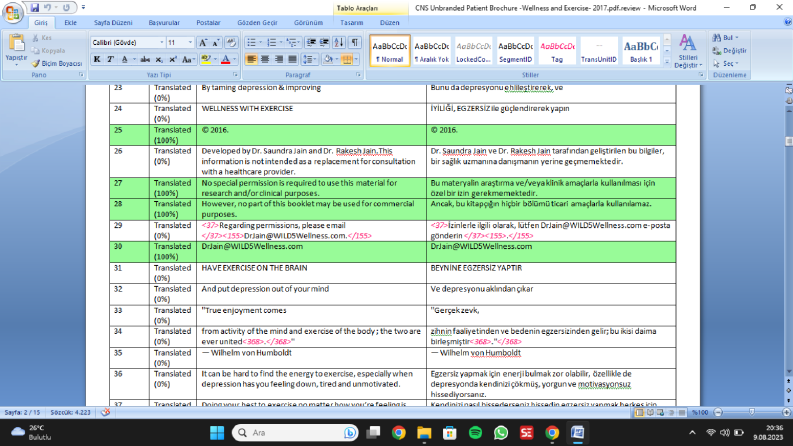
Task: Click the Sözcük: 4.223 word count
Action: click(x=70, y=413)
